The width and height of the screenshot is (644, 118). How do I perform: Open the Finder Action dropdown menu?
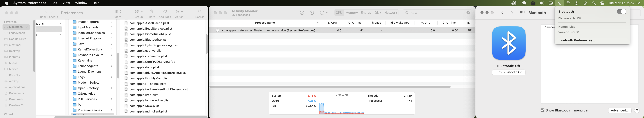point(179,11)
